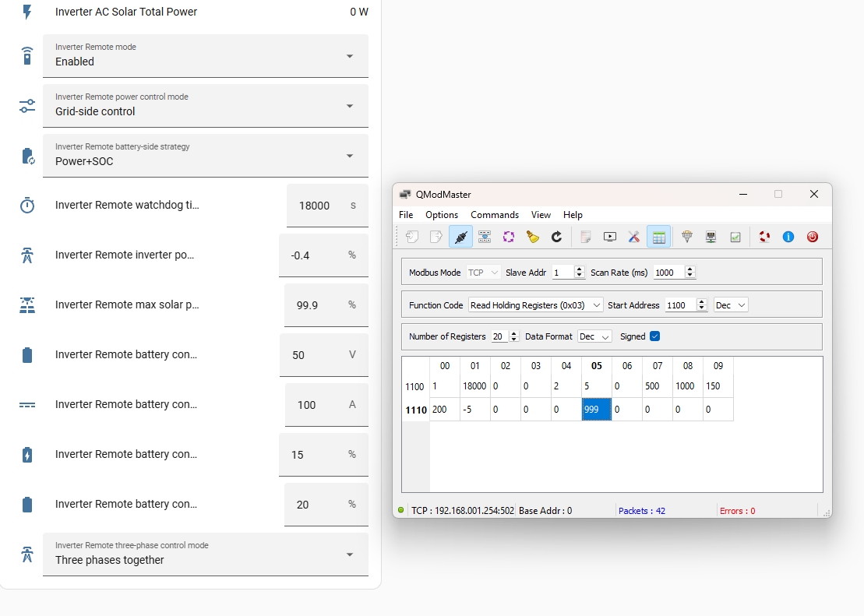Click the red power exit icon

813,237
